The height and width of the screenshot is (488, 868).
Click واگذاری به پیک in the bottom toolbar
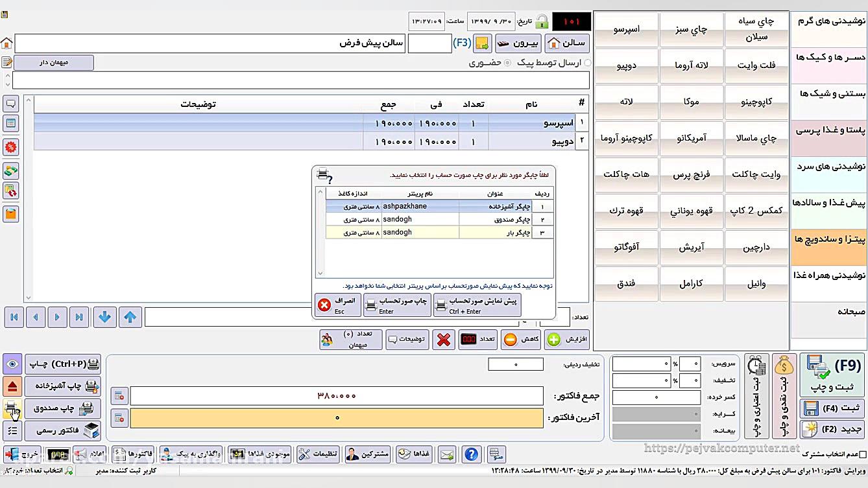click(x=191, y=454)
